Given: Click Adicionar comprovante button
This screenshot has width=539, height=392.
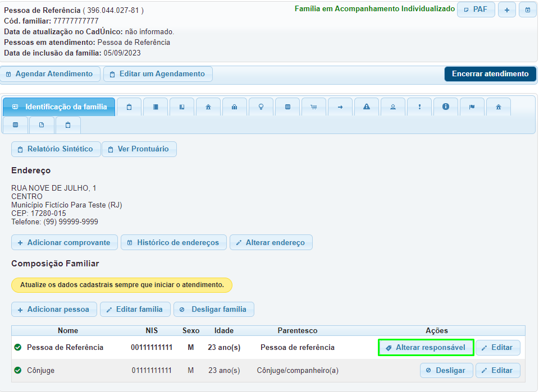Looking at the screenshot, I should pyautogui.click(x=65, y=242).
